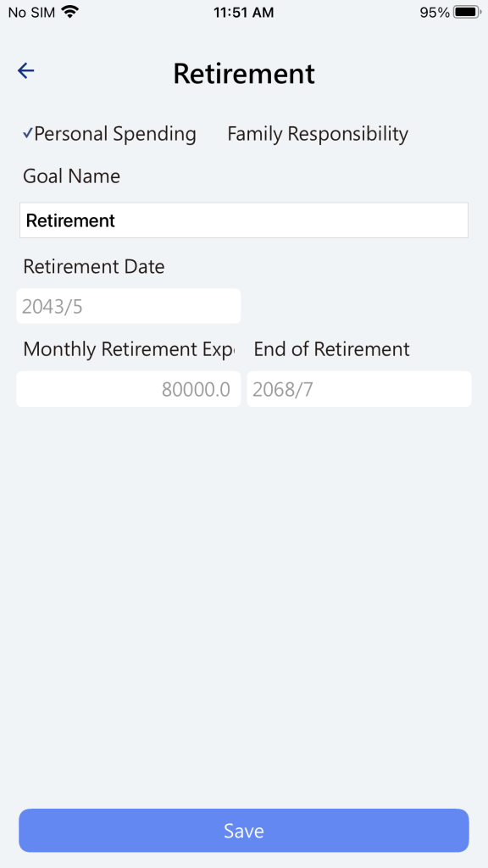Tap the 95% battery percentage

pos(435,12)
